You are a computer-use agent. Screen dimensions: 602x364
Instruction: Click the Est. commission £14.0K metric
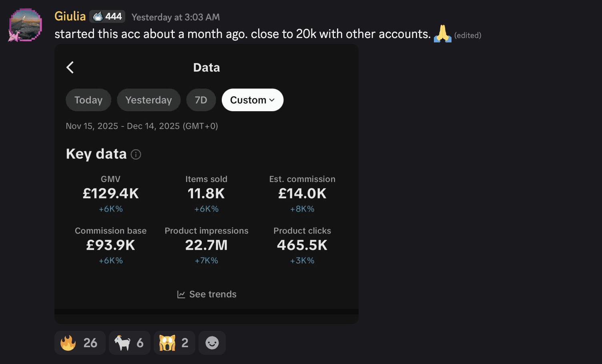pos(302,194)
